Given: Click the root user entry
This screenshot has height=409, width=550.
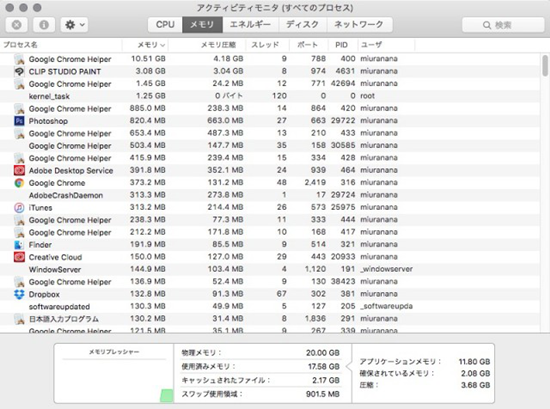Looking at the screenshot, I should (x=368, y=96).
